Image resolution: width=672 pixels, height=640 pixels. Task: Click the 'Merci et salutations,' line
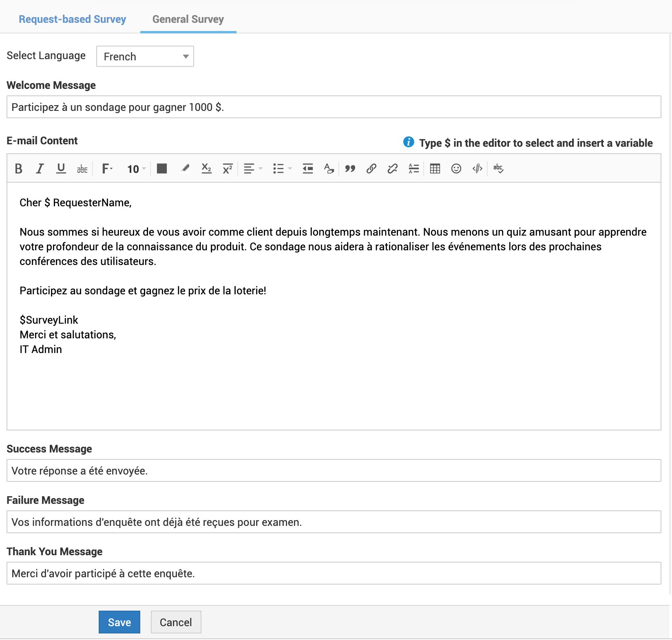[x=68, y=335]
